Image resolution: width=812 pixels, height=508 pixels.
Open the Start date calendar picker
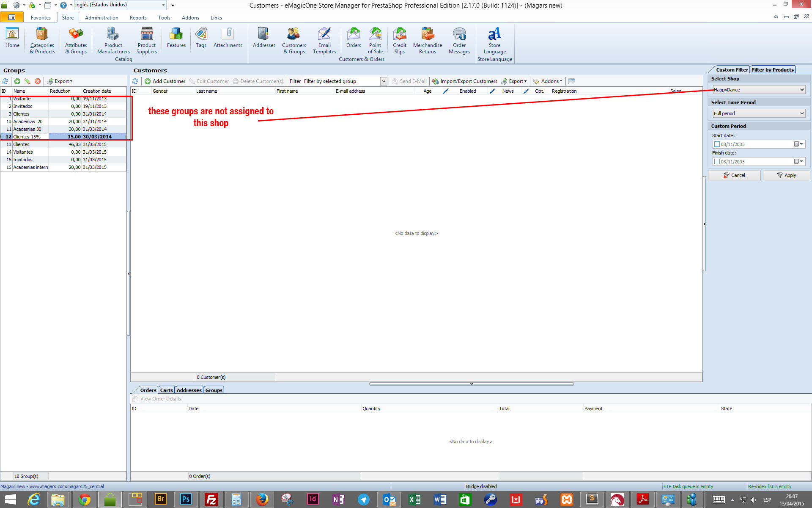point(798,144)
